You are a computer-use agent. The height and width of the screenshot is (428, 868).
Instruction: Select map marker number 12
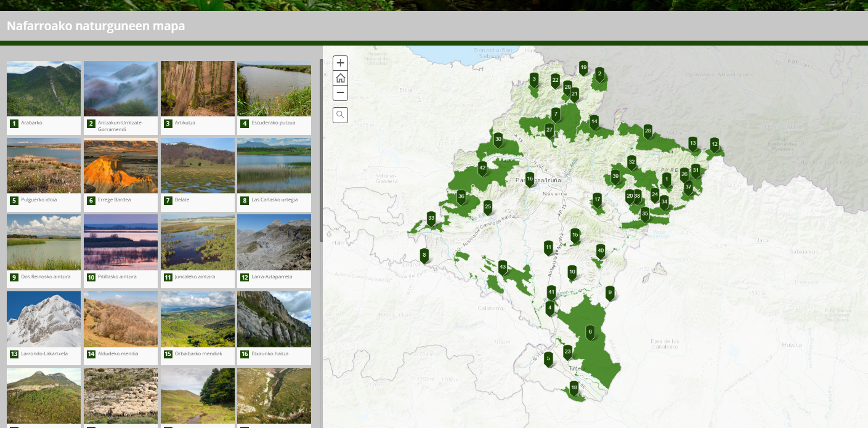(x=714, y=145)
